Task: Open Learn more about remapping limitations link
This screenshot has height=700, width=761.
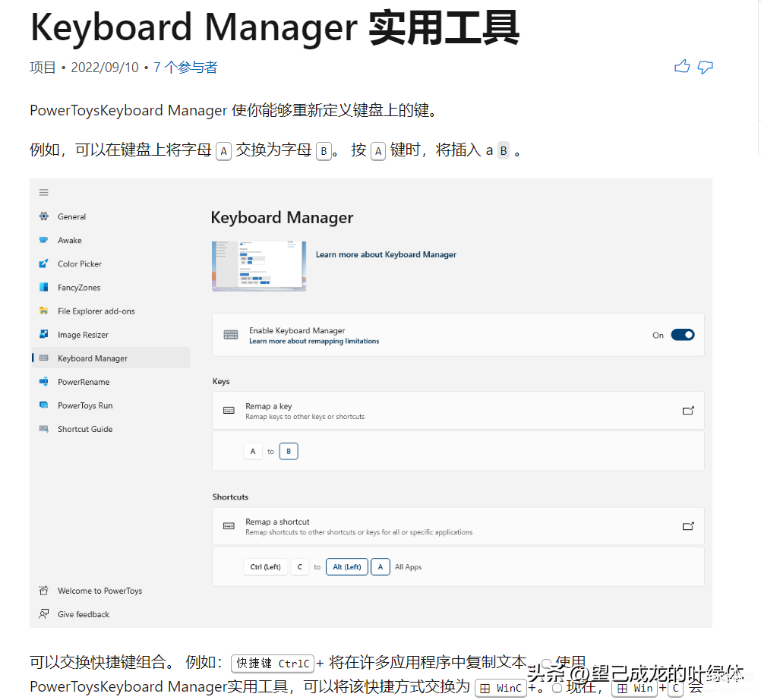Action: coord(314,341)
